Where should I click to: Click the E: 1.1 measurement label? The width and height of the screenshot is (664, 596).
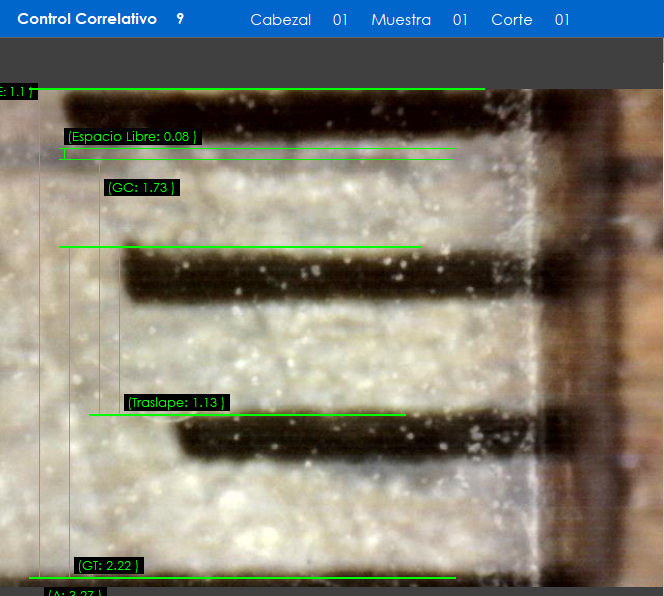[16, 92]
